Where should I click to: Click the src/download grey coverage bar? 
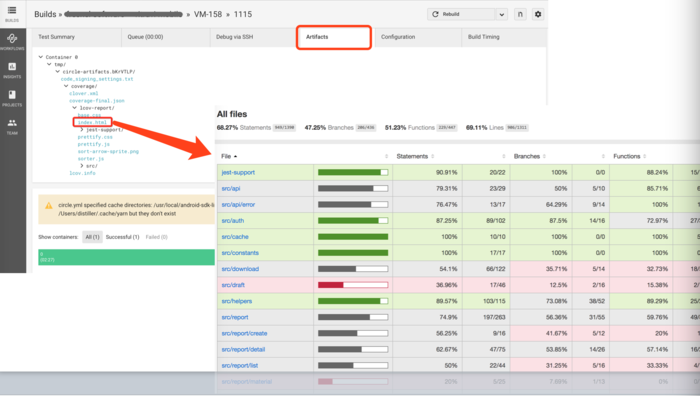tap(353, 269)
